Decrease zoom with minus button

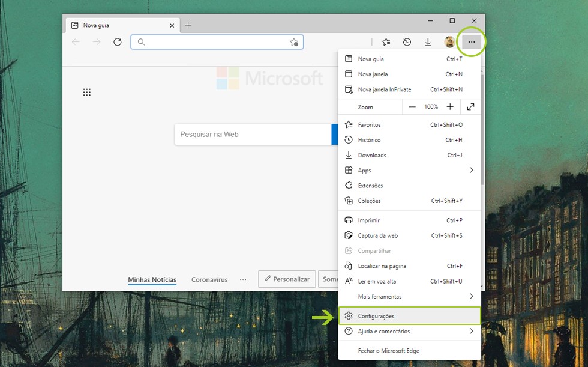click(412, 107)
